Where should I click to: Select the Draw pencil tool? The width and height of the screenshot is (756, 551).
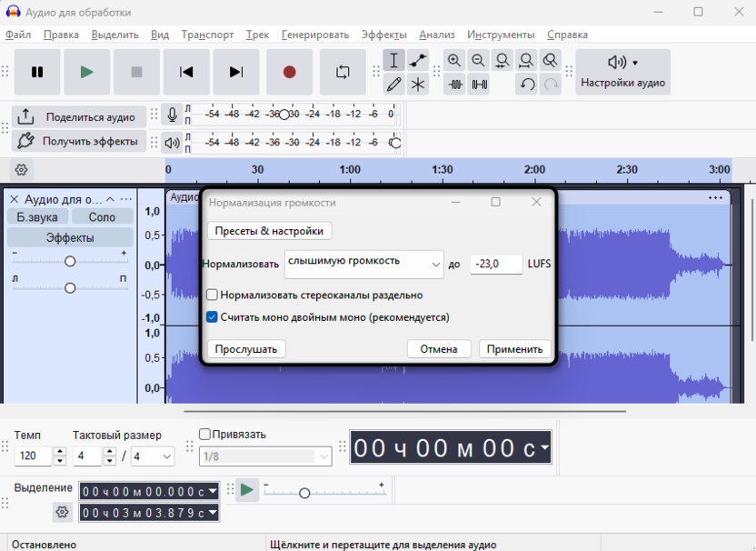393,85
